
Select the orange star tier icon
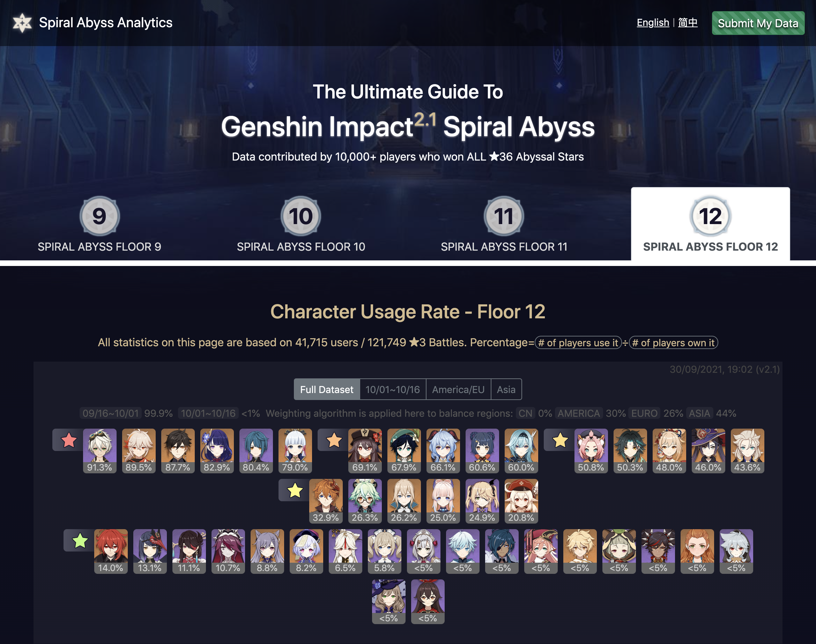click(334, 440)
